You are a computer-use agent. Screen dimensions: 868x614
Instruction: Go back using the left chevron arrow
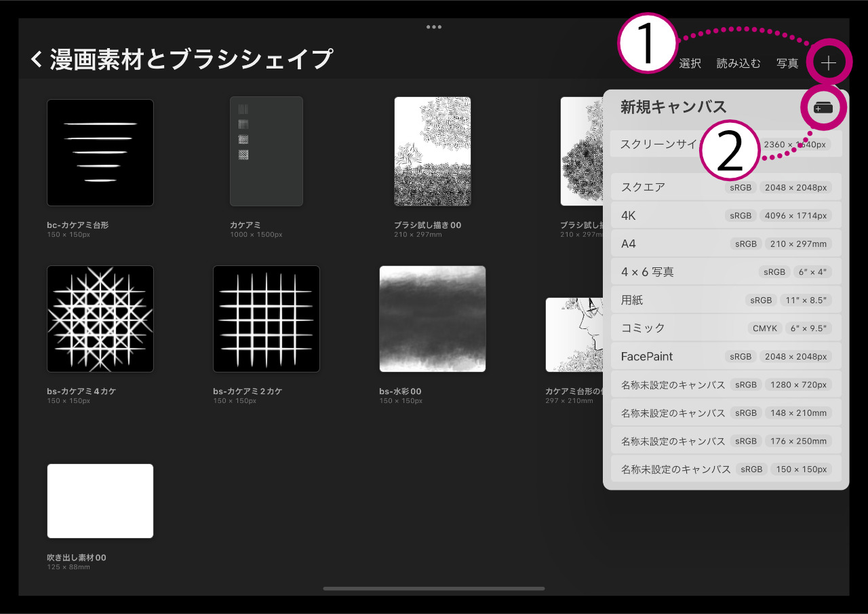(37, 60)
